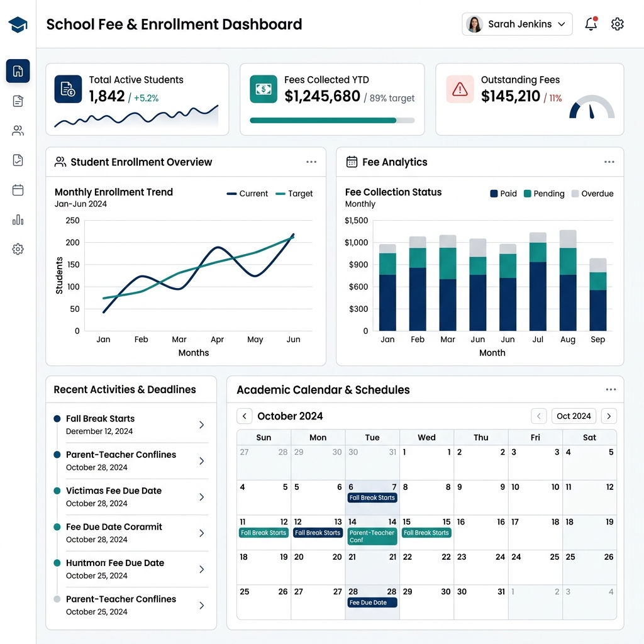The width and height of the screenshot is (644, 644).
Task: Open the Oct 2024 month selector
Action: 574,416
